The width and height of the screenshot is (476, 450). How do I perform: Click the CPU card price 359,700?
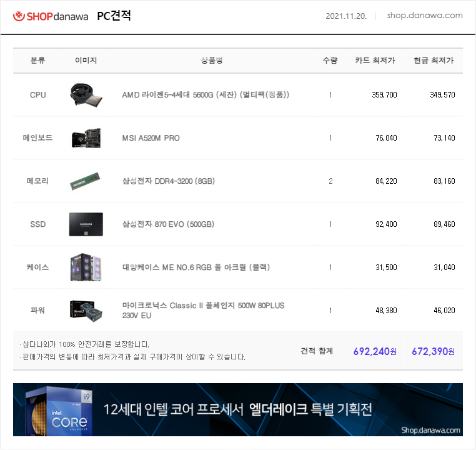click(384, 95)
